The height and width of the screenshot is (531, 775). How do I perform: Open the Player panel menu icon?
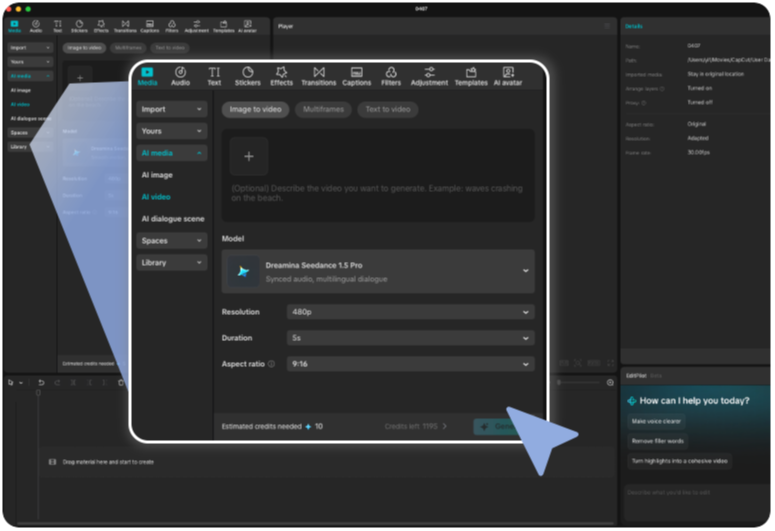[607, 26]
